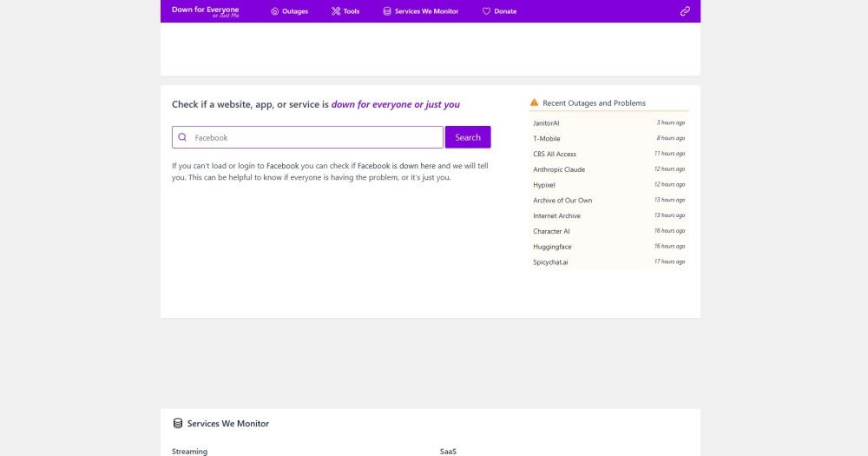The height and width of the screenshot is (456, 868).
Task: Open the Donate page
Action: pos(499,11)
